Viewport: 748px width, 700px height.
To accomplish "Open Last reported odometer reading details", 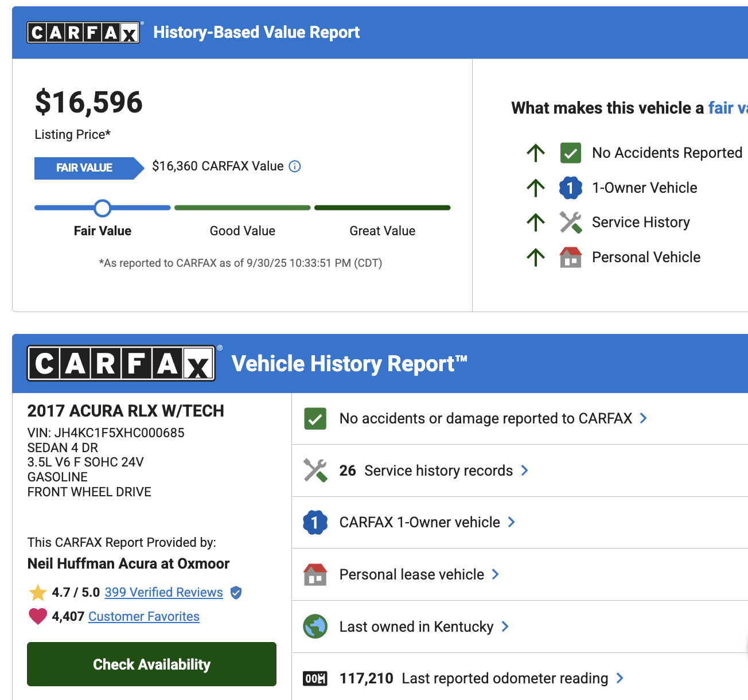I will pyautogui.click(x=473, y=678).
